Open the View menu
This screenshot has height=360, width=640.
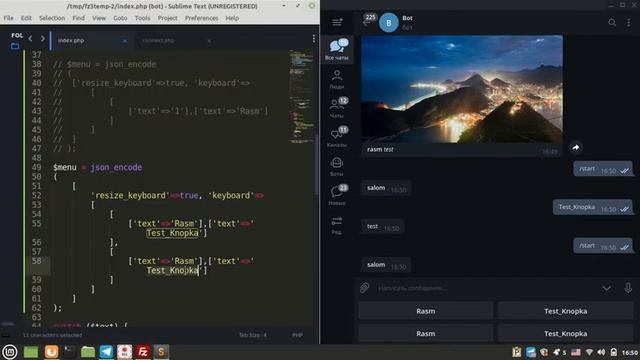click(99, 18)
